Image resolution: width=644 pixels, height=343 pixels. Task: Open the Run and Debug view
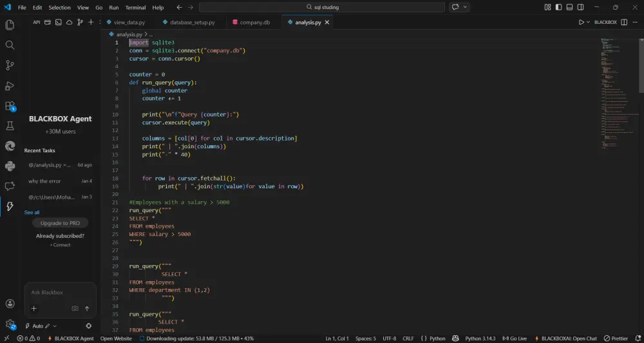(x=10, y=86)
